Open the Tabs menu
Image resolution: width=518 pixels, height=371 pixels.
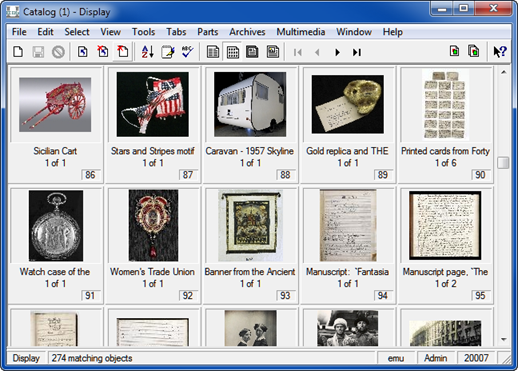tap(176, 32)
